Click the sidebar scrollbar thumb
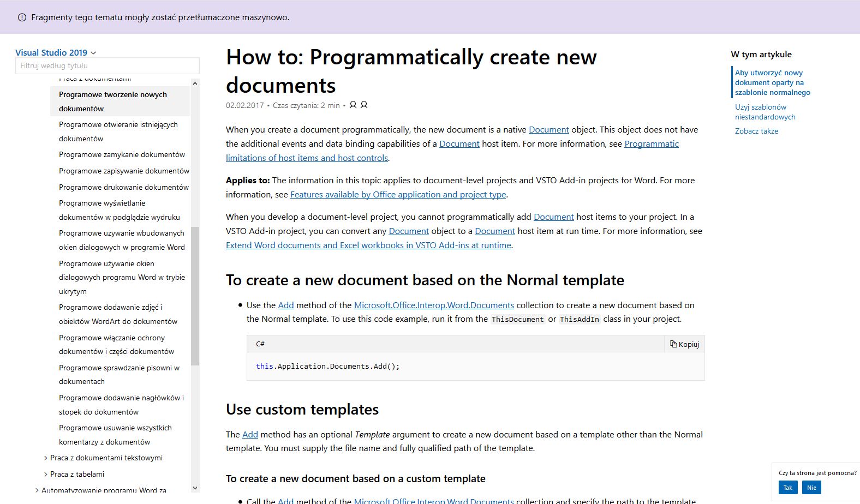Screen dimensions: 860x504 [195, 296]
